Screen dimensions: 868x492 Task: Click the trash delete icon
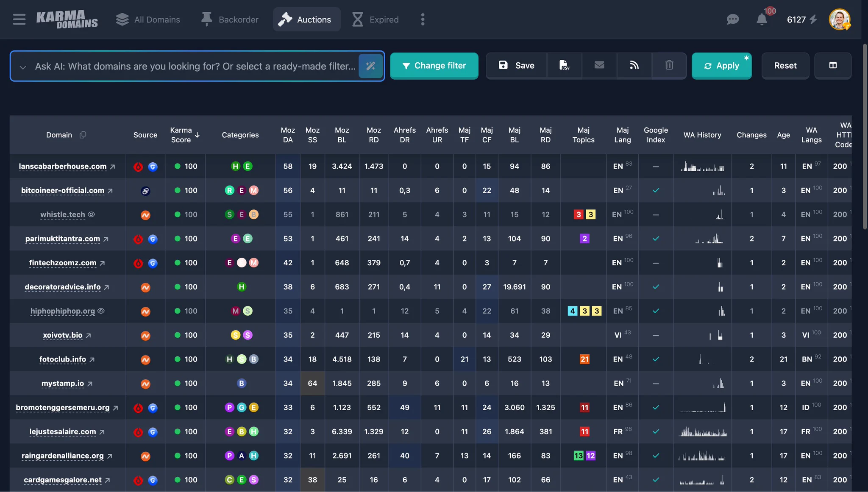tap(669, 65)
